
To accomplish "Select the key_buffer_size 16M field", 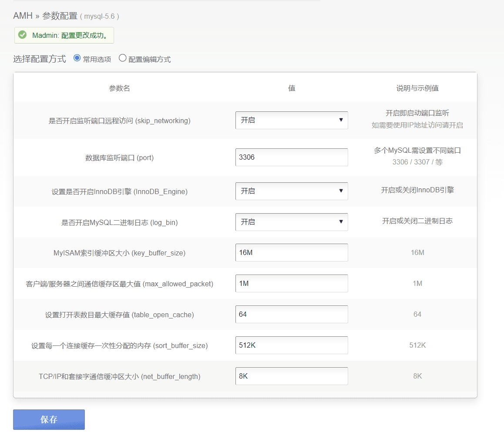I will pos(291,252).
